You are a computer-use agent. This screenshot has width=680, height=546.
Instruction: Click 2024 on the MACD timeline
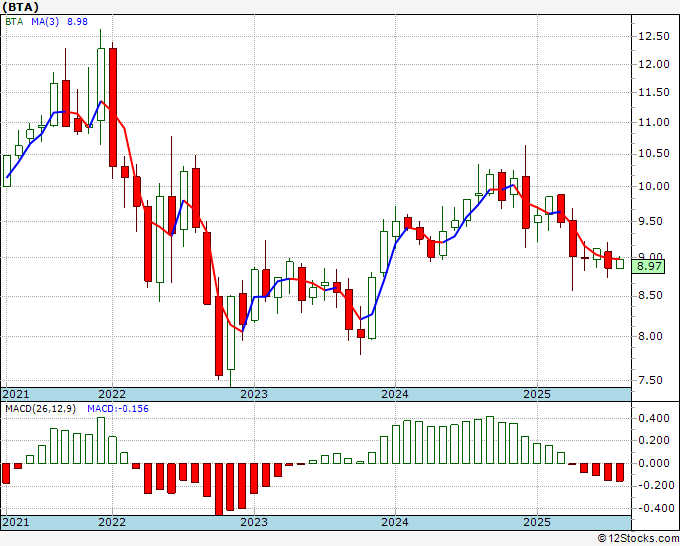click(395, 522)
